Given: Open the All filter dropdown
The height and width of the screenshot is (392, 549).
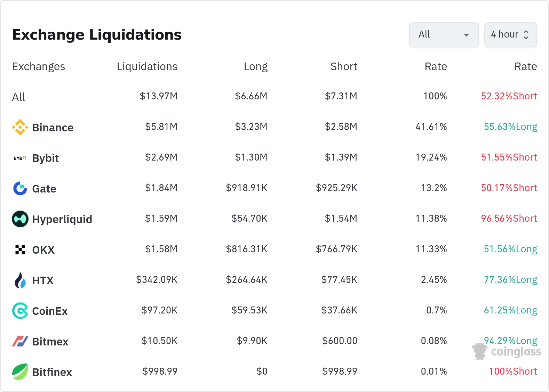Looking at the screenshot, I should pos(444,35).
